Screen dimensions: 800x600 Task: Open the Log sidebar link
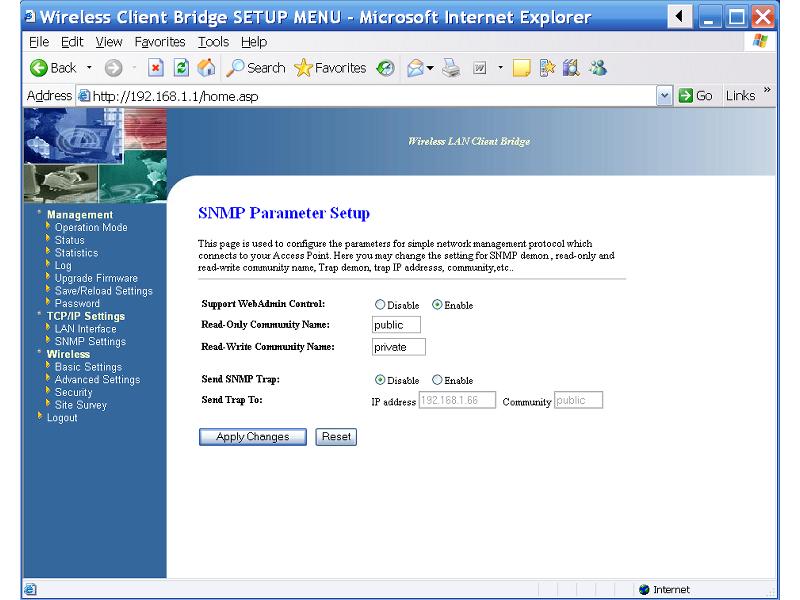pos(63,265)
